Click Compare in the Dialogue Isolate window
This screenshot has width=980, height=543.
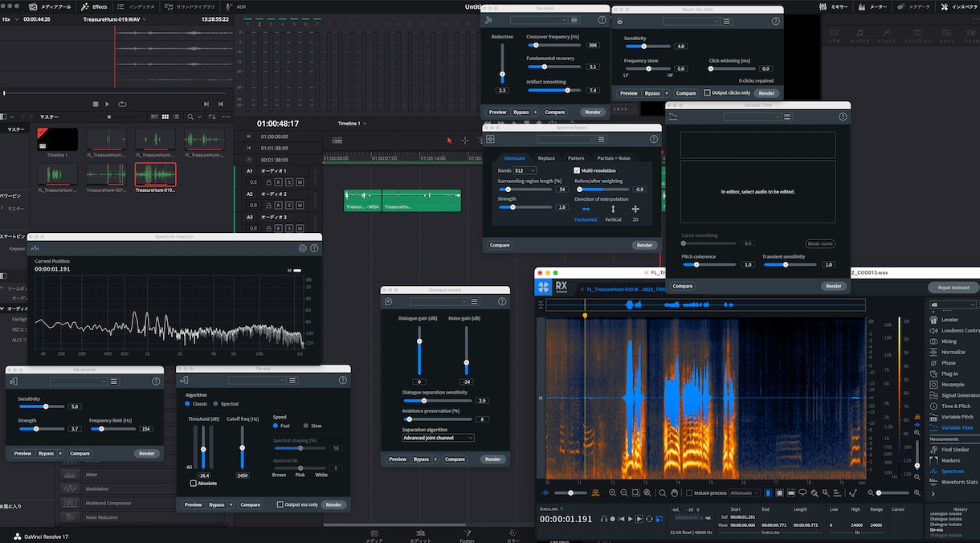point(455,459)
